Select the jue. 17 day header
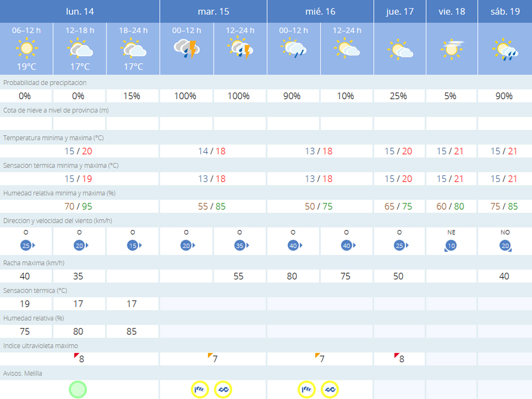Image resolution: width=532 pixels, height=399 pixels. coord(400,11)
